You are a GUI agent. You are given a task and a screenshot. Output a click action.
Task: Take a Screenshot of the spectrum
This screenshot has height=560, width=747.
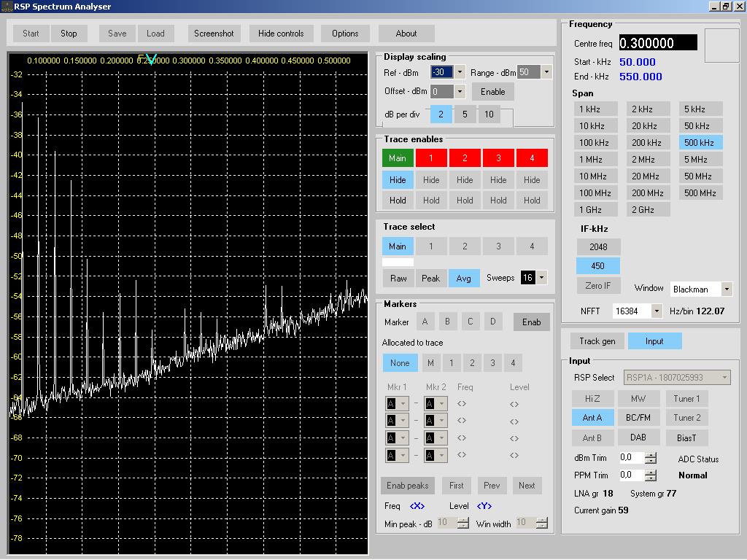214,34
